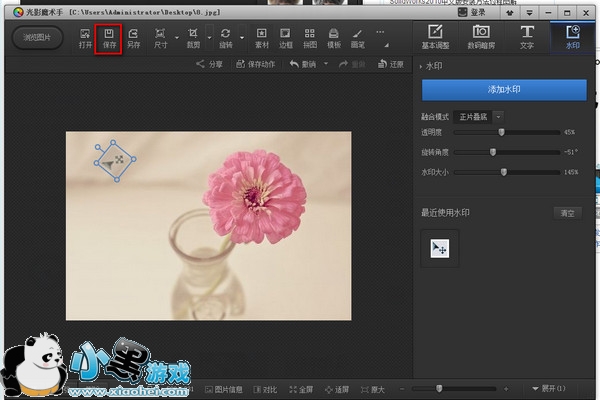Open the 素材 (Materials) tool
The width and height of the screenshot is (600, 400).
(x=262, y=38)
